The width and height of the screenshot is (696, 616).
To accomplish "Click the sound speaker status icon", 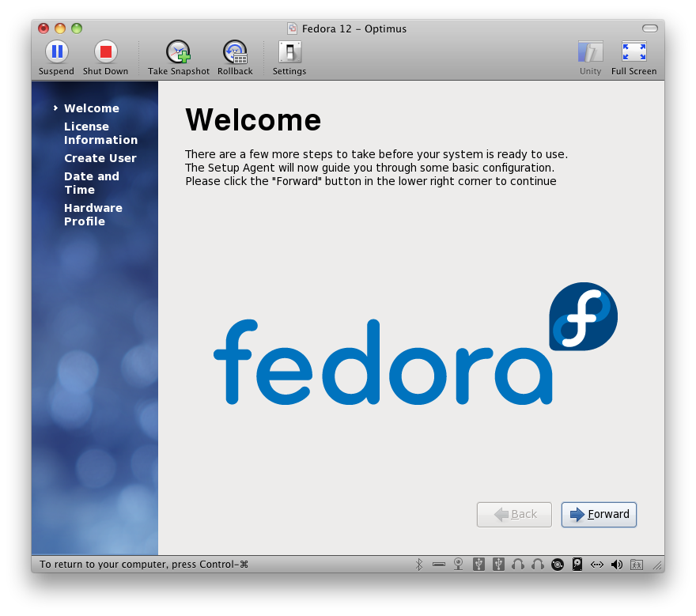I will [x=617, y=565].
